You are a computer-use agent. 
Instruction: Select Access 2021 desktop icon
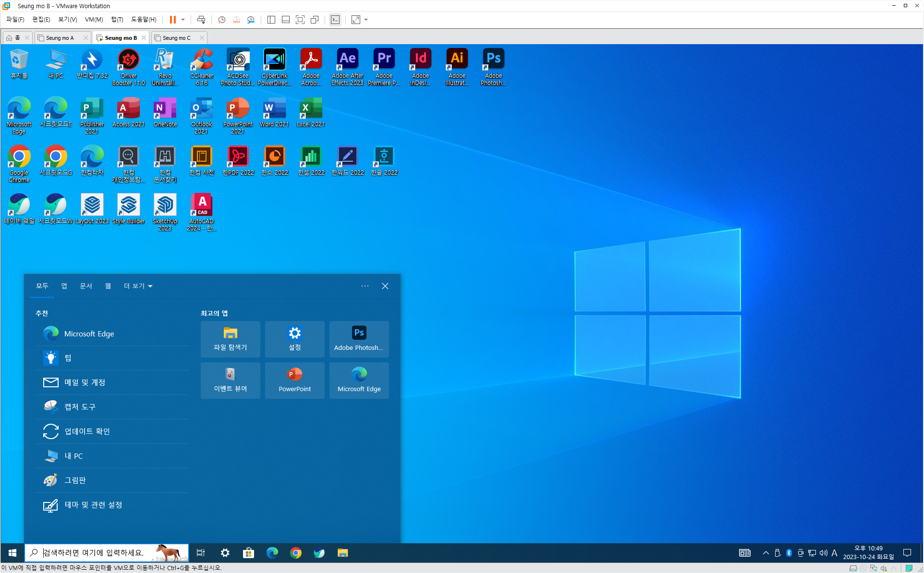[128, 112]
